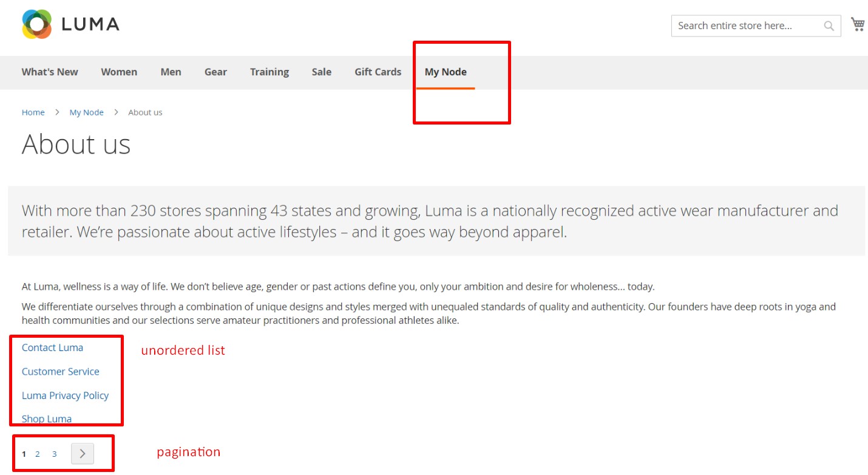Open the Sale menu
Image resolution: width=868 pixels, height=475 pixels.
coord(322,72)
